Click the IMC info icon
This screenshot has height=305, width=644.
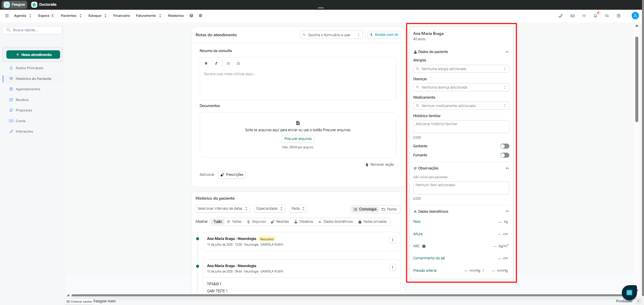pos(424,246)
